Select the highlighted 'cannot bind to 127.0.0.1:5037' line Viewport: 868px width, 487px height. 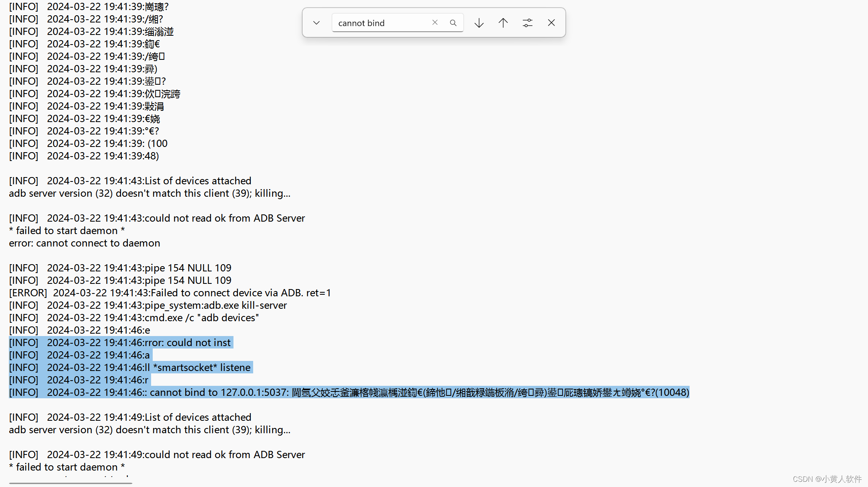pyautogui.click(x=241, y=393)
